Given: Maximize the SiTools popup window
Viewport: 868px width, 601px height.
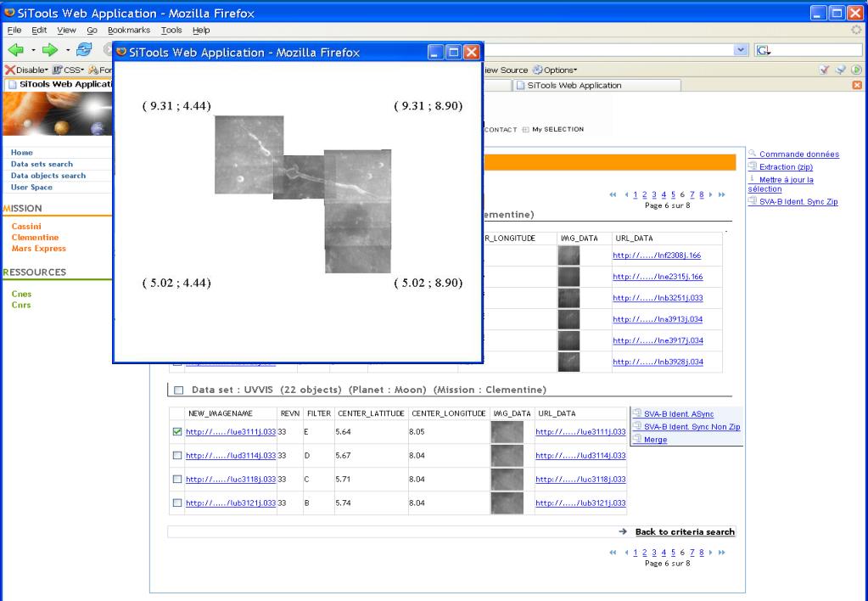Looking at the screenshot, I should [453, 52].
